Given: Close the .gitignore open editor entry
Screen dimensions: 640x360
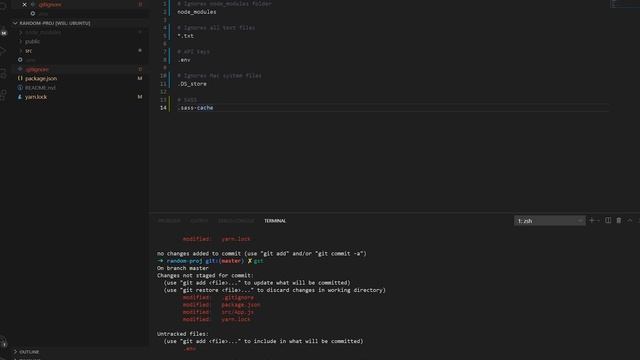Looking at the screenshot, I should (x=24, y=4).
